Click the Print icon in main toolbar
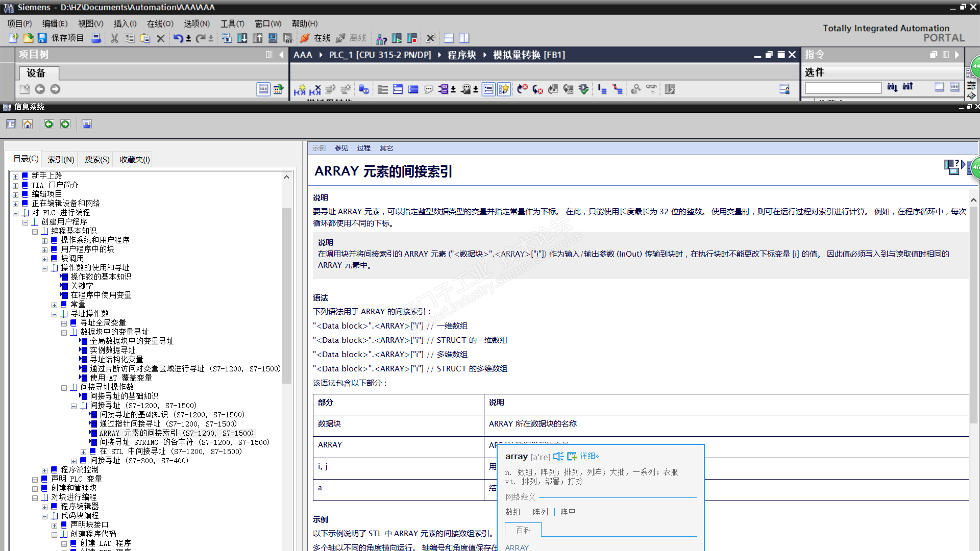 click(96, 38)
